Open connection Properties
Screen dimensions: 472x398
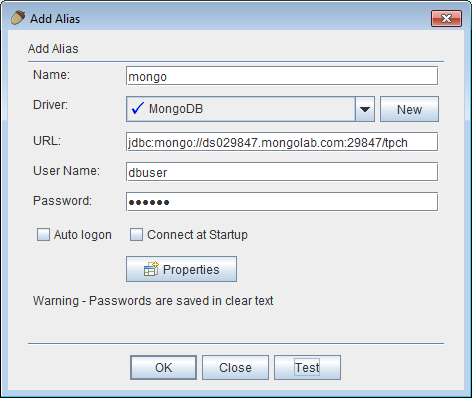[181, 269]
